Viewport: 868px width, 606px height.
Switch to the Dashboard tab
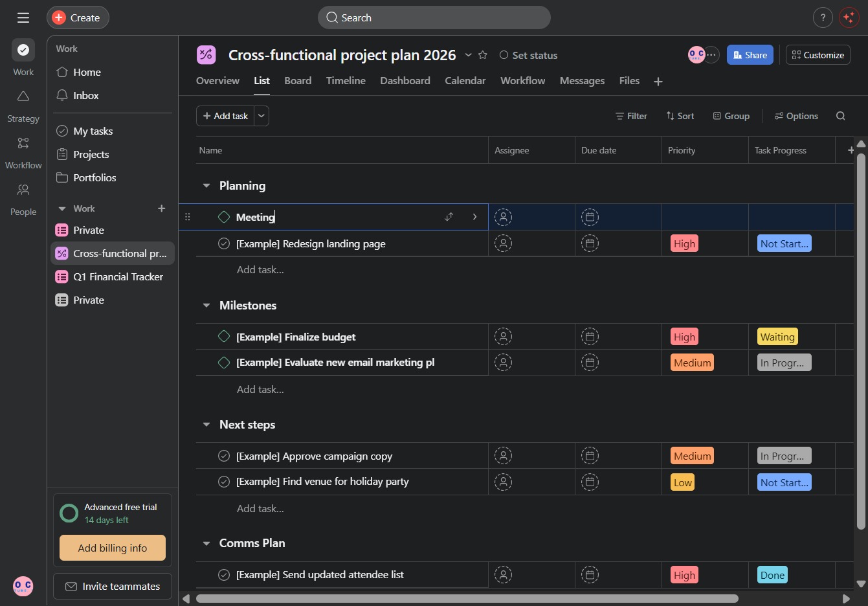tap(405, 80)
